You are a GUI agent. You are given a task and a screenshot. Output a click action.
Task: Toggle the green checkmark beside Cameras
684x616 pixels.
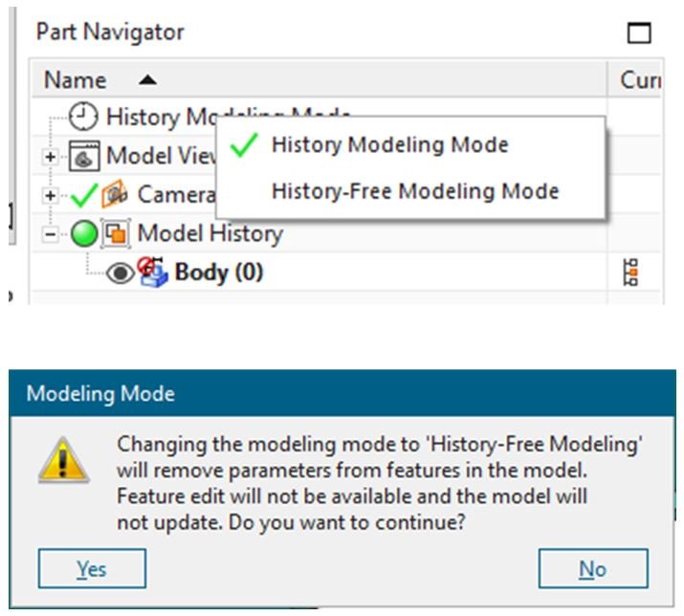[84, 195]
